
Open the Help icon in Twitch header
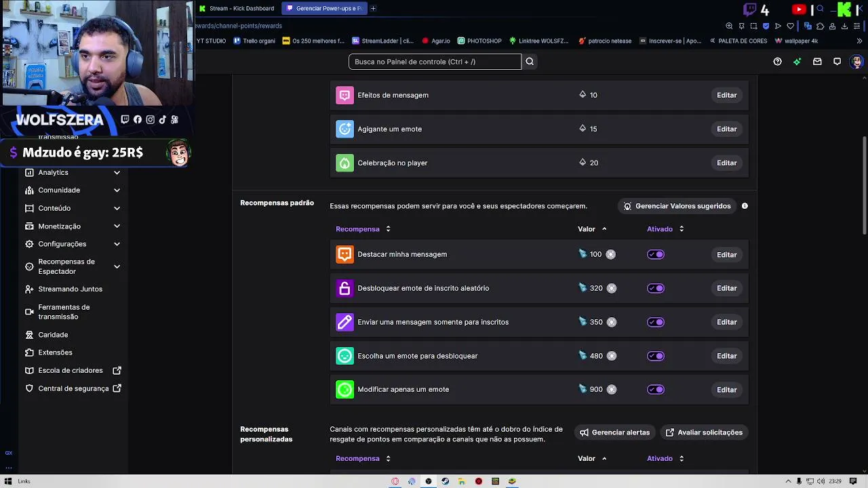777,62
